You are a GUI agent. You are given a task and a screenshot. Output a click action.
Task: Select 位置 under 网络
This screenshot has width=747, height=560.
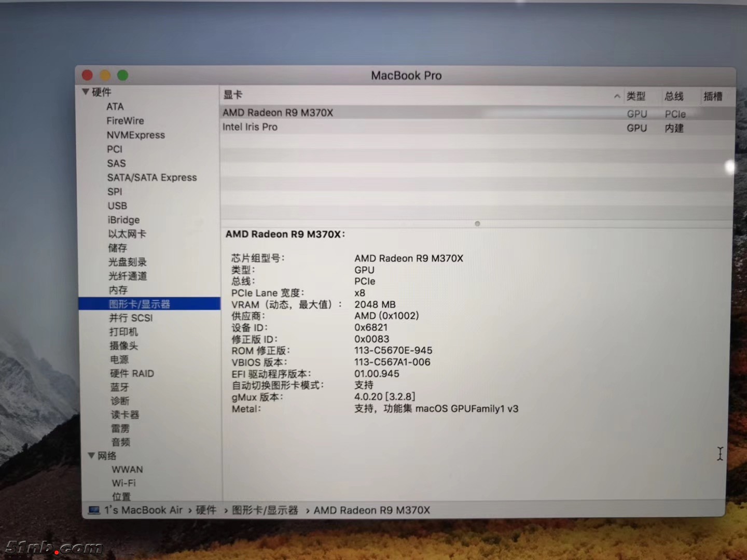coord(121,496)
